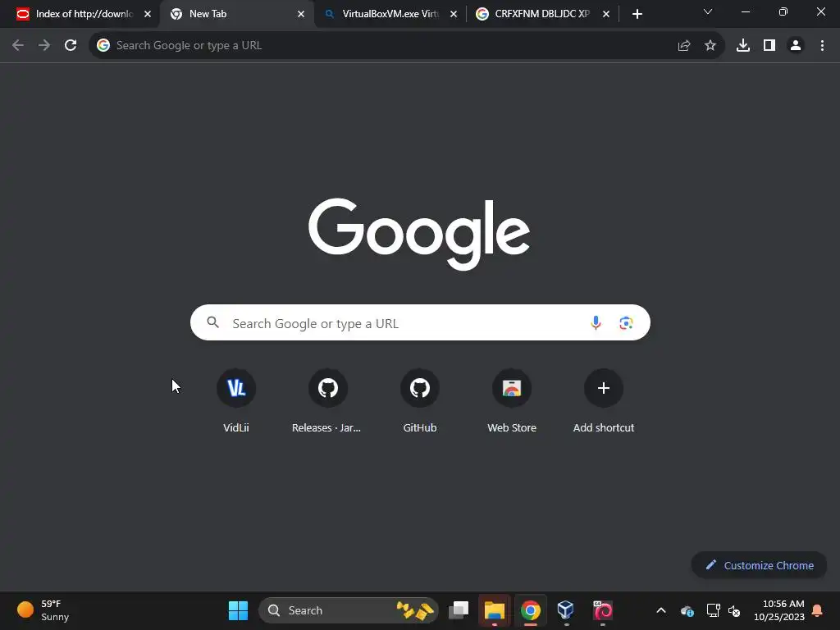
Task: Click the Customize Chrome button
Action: click(x=759, y=565)
